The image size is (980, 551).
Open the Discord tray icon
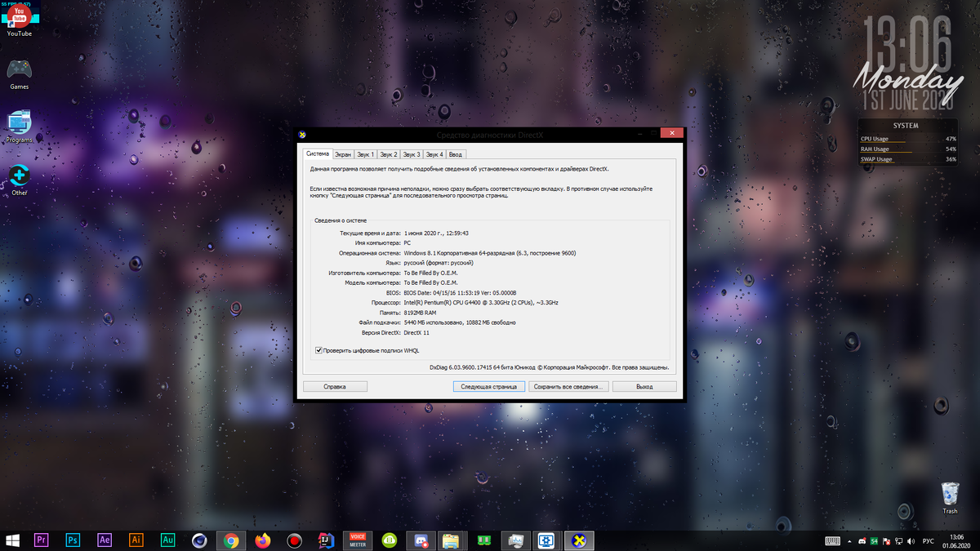862,540
